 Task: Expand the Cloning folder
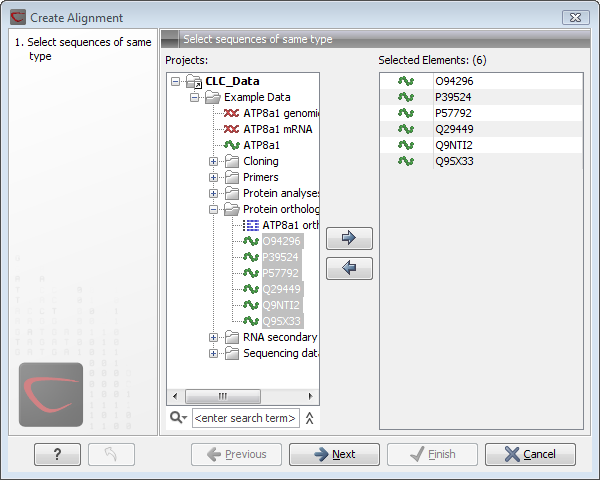[214, 162]
